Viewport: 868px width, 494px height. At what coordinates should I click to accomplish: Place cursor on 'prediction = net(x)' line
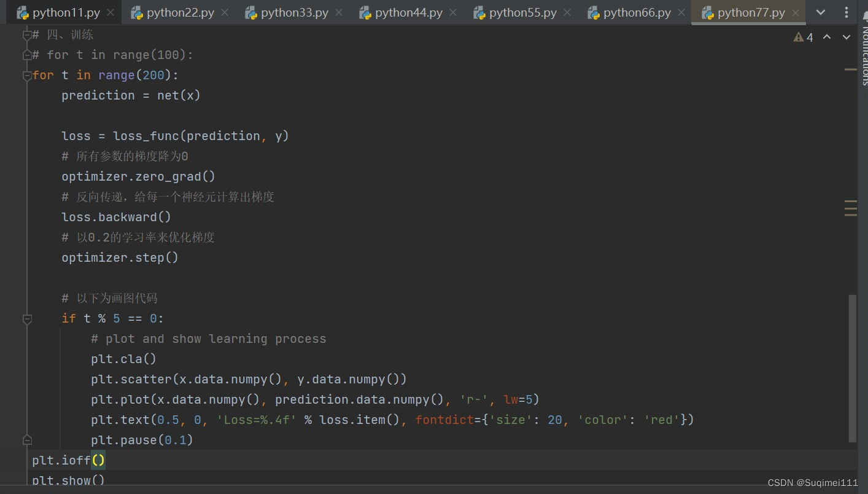131,95
